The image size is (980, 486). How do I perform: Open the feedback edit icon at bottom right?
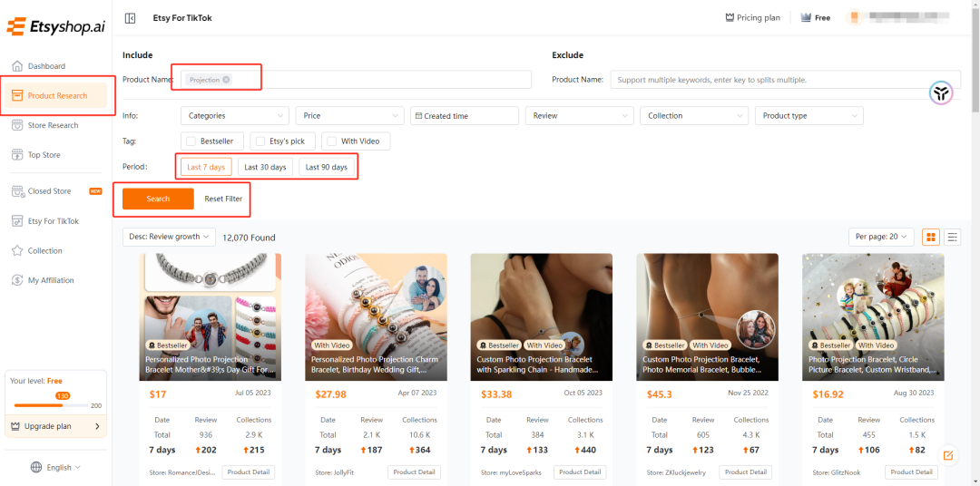click(947, 455)
